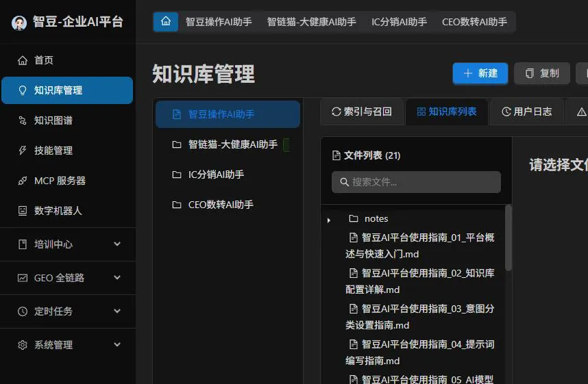Open file 智豆AI平台使用指南_03_意图分类设置指南.md
This screenshot has width=588, height=384.
(420, 317)
